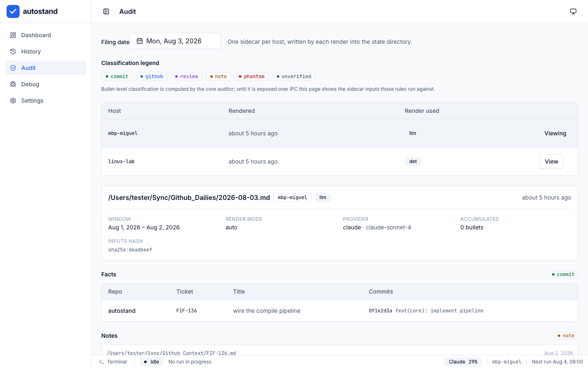The height and width of the screenshot is (368, 588).
Task: Open the History page
Action: (45, 52)
